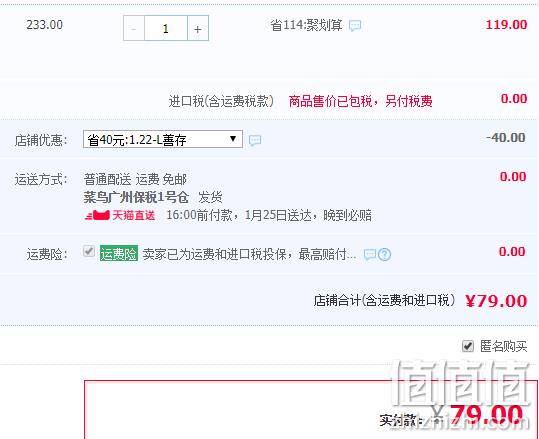
Task: Click the quantity input field showing 1
Action: click(166, 28)
